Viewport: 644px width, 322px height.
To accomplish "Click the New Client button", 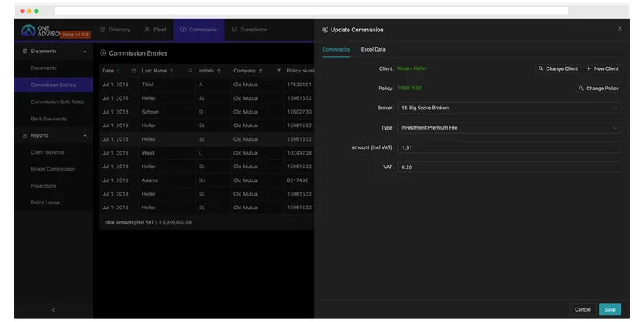I will (x=602, y=68).
